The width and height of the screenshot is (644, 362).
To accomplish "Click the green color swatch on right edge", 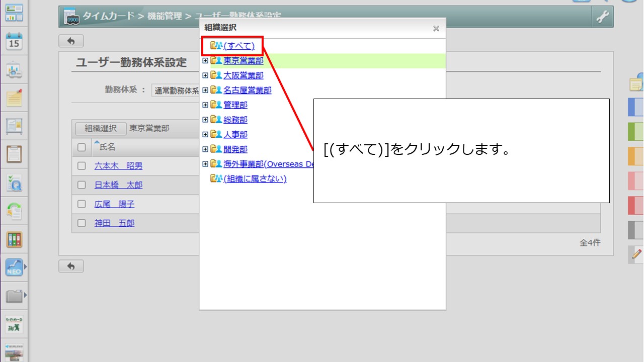I will click(x=636, y=132).
